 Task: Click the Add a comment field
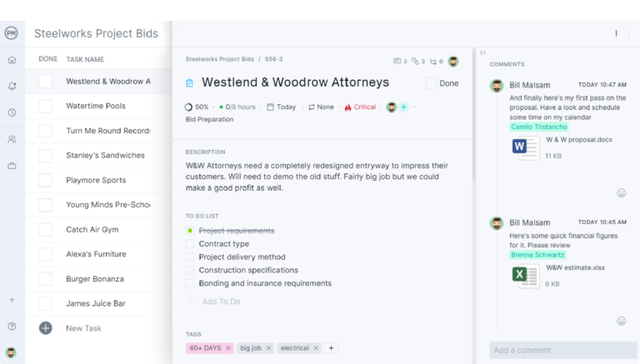click(x=562, y=350)
